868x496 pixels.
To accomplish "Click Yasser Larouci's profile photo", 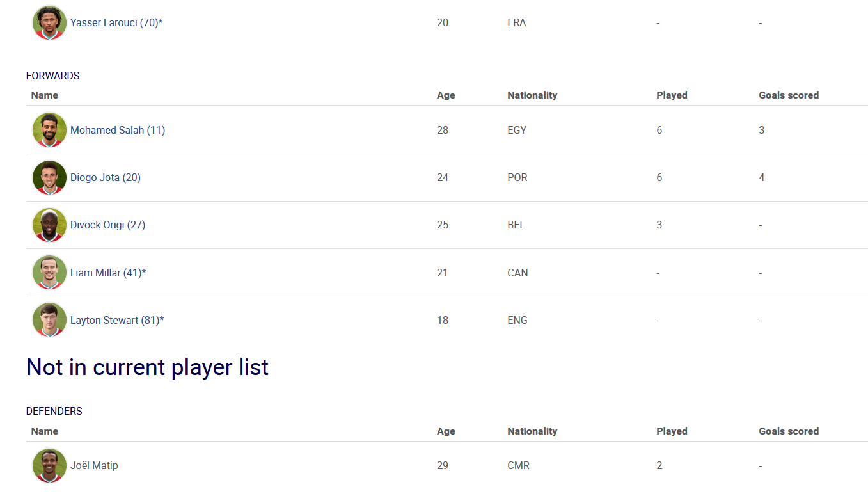I will [x=49, y=22].
